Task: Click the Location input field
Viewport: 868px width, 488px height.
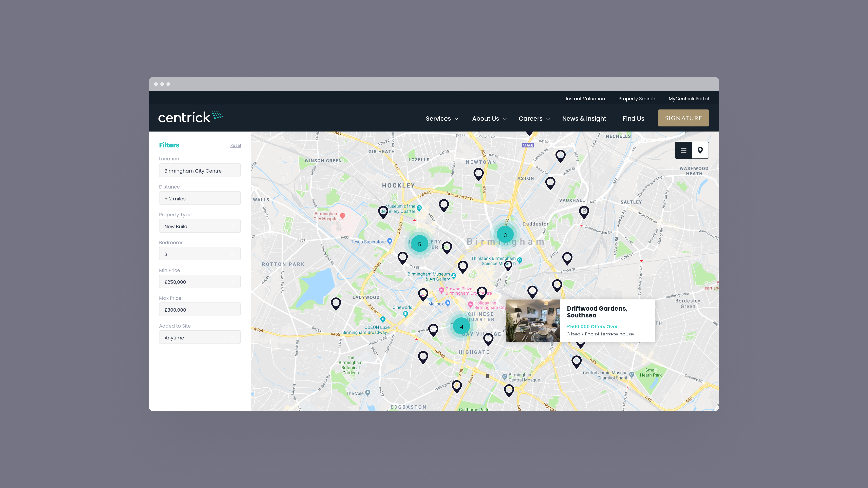Action: pos(200,171)
